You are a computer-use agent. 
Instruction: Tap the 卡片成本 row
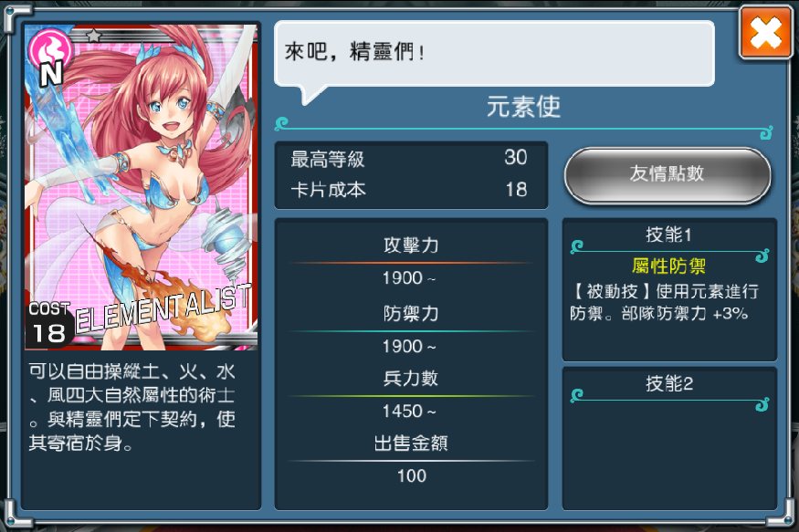(x=411, y=190)
